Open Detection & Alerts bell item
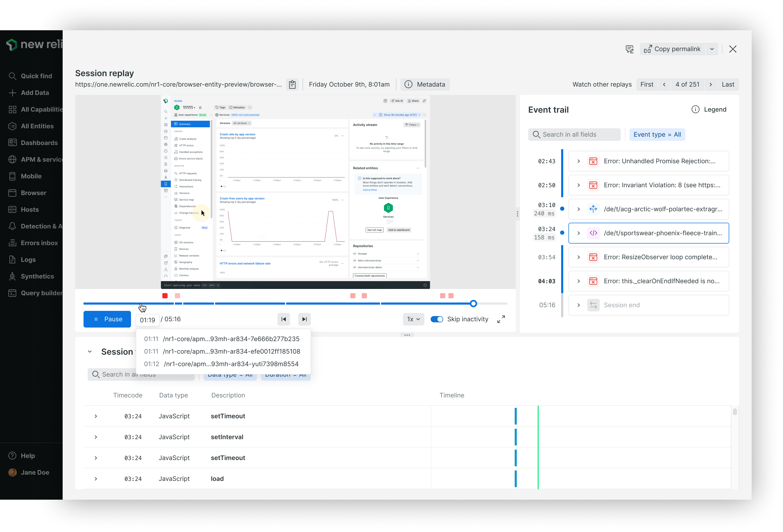Screen dimensions: 783x532 [x=35, y=226]
